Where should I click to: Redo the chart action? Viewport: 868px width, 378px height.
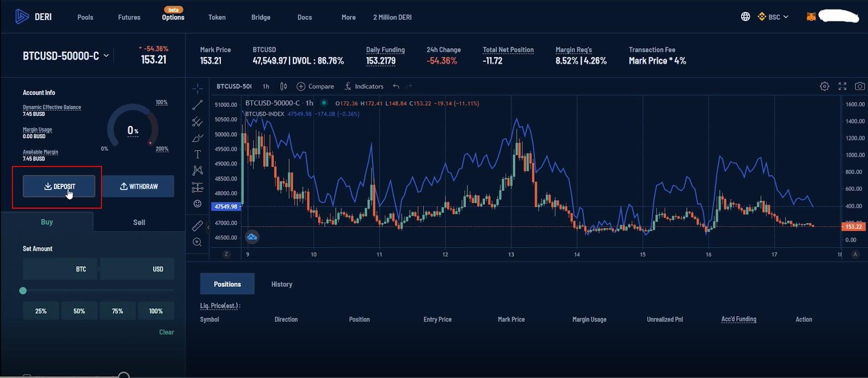409,86
